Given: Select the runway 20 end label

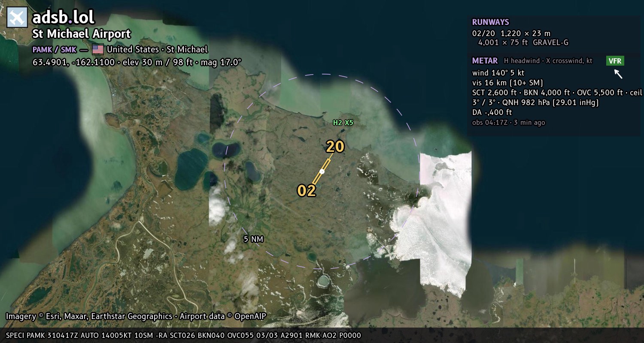Looking at the screenshot, I should pos(335,147).
